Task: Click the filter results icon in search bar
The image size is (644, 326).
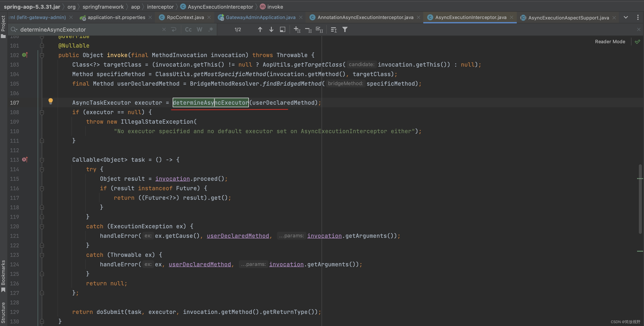Action: click(x=345, y=29)
